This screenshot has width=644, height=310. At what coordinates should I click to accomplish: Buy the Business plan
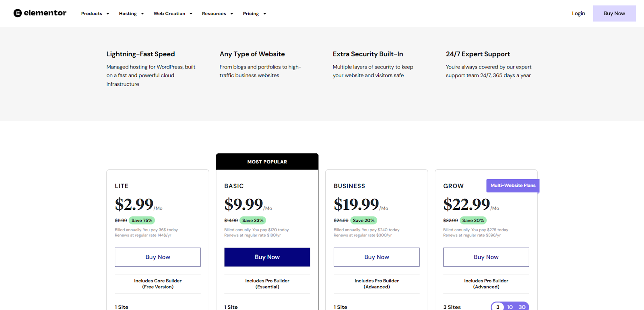click(x=377, y=257)
